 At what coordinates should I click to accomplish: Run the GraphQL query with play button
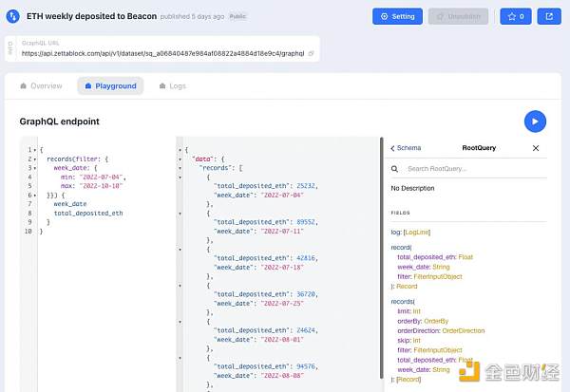click(535, 121)
